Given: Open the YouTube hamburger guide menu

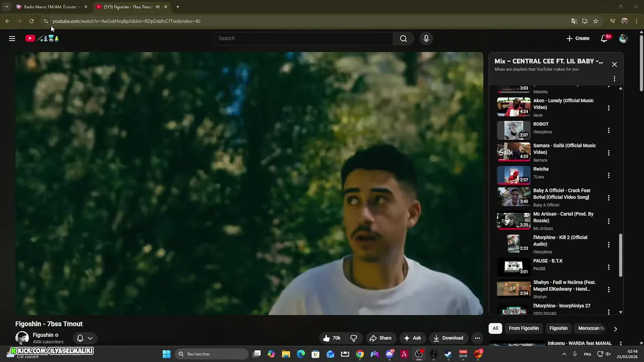Looking at the screenshot, I should point(12,38).
